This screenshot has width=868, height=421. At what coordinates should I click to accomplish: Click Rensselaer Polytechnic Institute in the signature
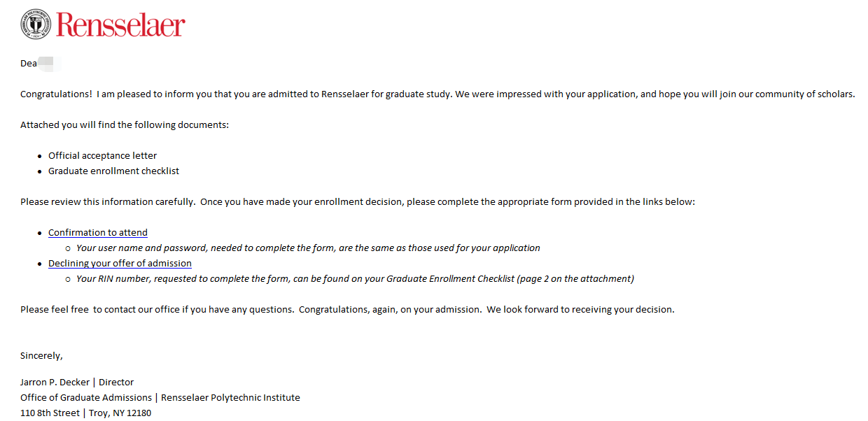click(230, 398)
